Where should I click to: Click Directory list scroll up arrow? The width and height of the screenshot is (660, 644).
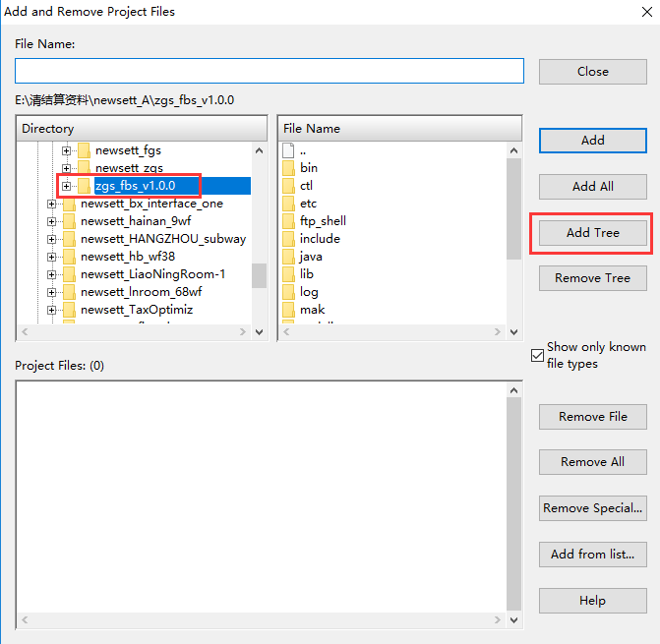click(260, 150)
